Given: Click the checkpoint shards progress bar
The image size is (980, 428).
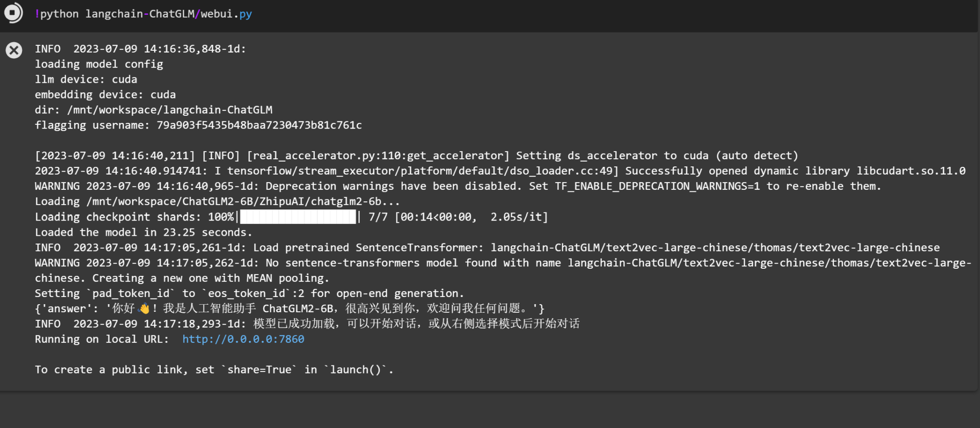Looking at the screenshot, I should tap(298, 217).
